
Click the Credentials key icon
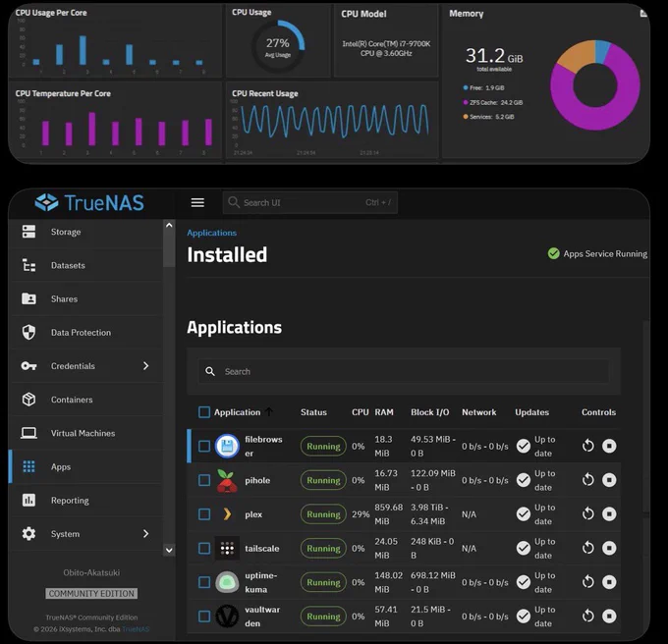pos(28,366)
